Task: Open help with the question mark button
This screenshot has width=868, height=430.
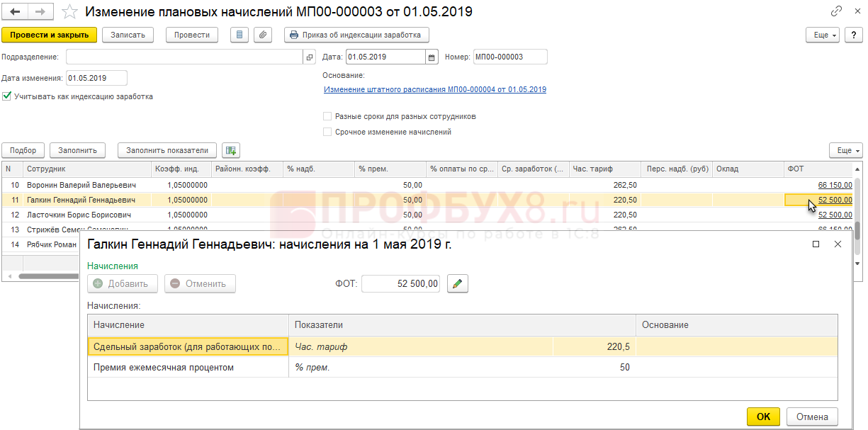Action: click(854, 35)
